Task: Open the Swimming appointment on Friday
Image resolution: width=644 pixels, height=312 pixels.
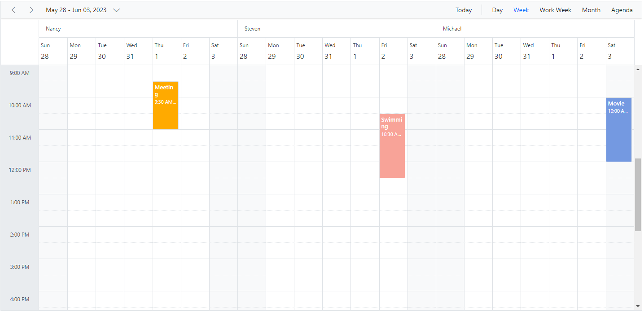Action: pos(392,146)
